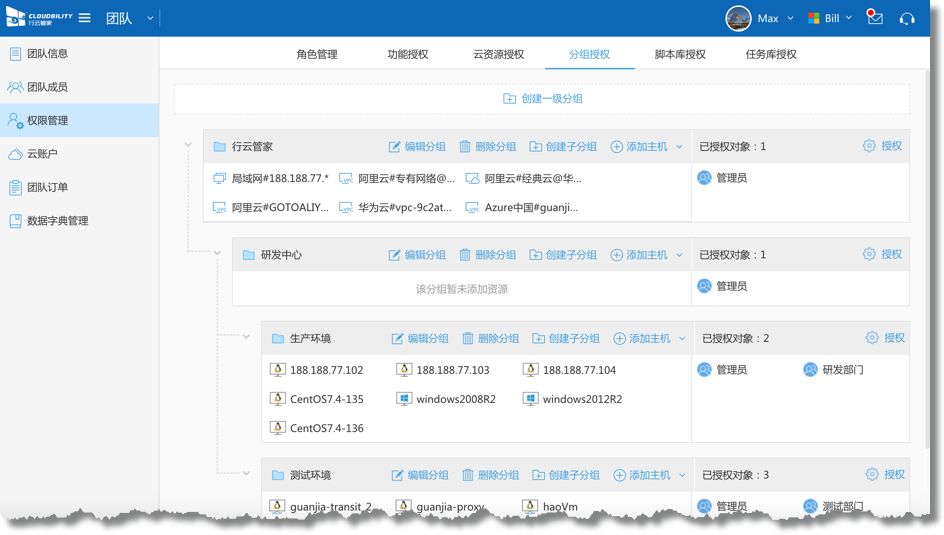The height and width of the screenshot is (535, 944).
Task: Collapse the 行云管家 group tree node
Action: (x=187, y=146)
